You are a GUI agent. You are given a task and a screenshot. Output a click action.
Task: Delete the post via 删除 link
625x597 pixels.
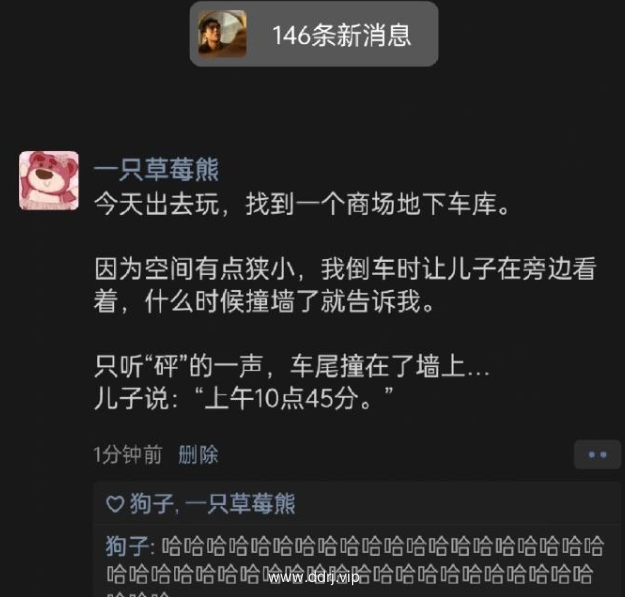(198, 455)
